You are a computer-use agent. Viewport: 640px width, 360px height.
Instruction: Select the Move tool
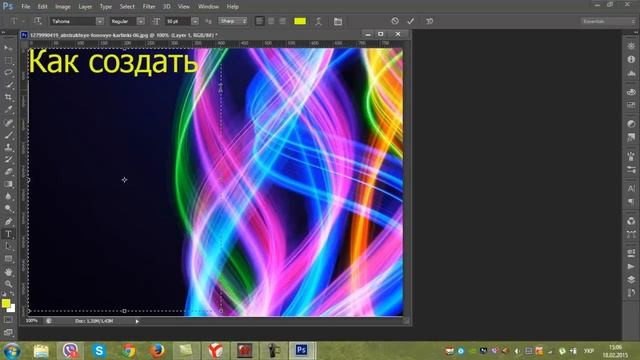tap(8, 48)
